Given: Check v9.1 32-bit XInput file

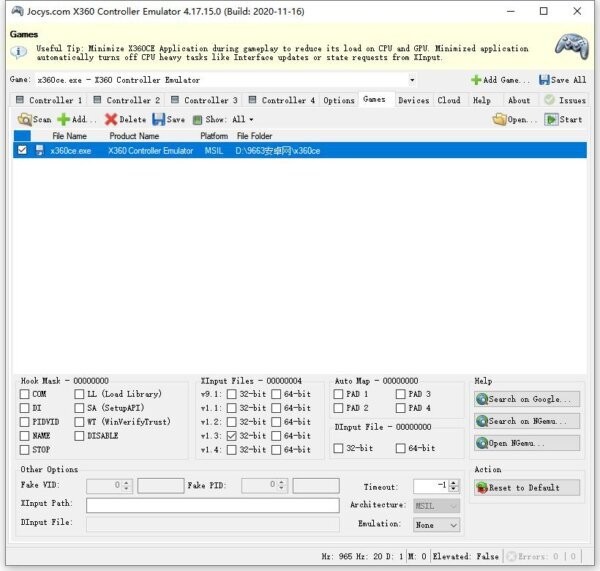Looking at the screenshot, I should [x=232, y=394].
